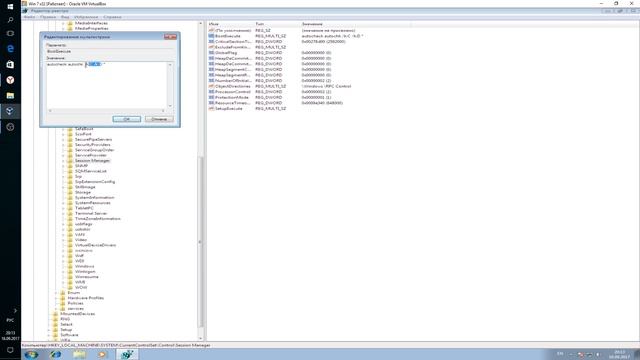The image size is (640, 360).
Task: Open the Windows 7 guest Start button
Action: pyautogui.click(x=31, y=354)
